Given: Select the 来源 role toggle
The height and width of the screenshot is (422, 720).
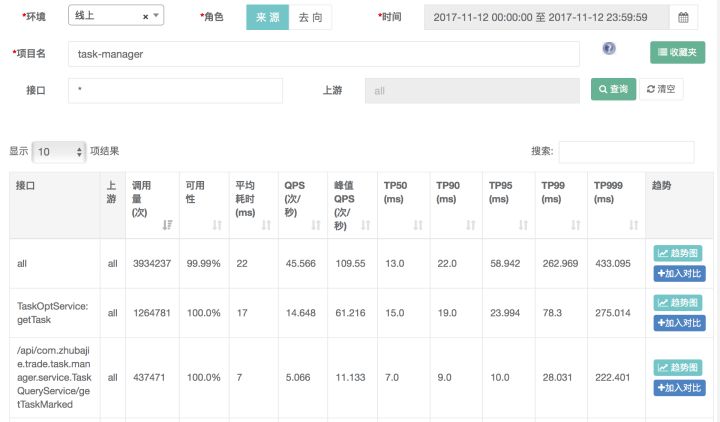Looking at the screenshot, I should [x=267, y=17].
